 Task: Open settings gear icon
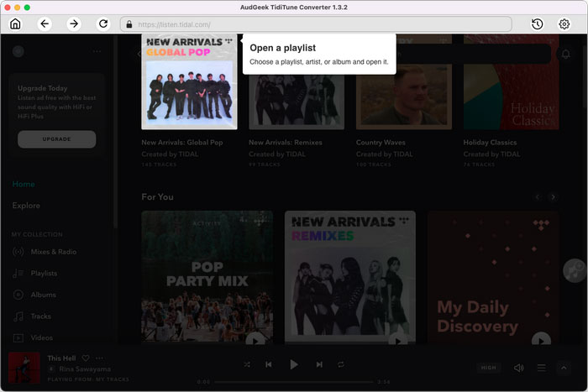point(564,24)
